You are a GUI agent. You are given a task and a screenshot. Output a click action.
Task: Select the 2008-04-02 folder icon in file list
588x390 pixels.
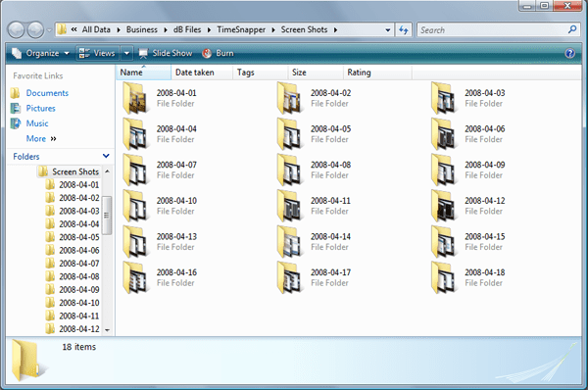289,98
